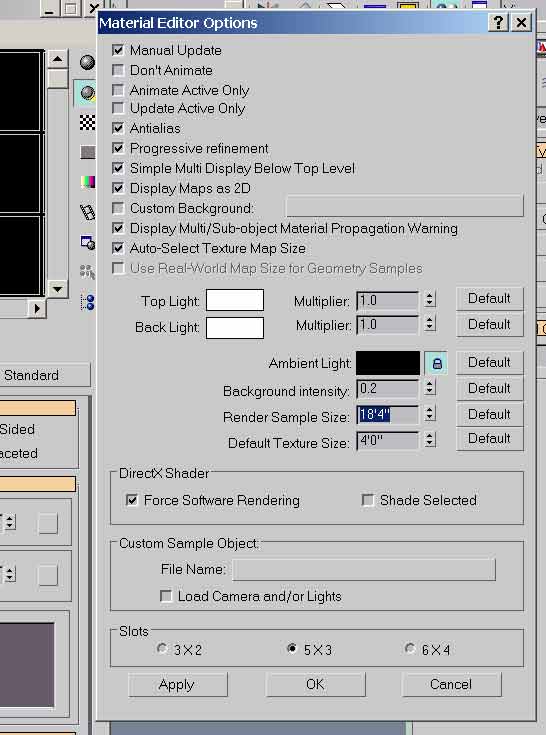Viewport: 546px width, 735px height.
Task: Uncheck Force Software Rendering
Action: (132, 500)
